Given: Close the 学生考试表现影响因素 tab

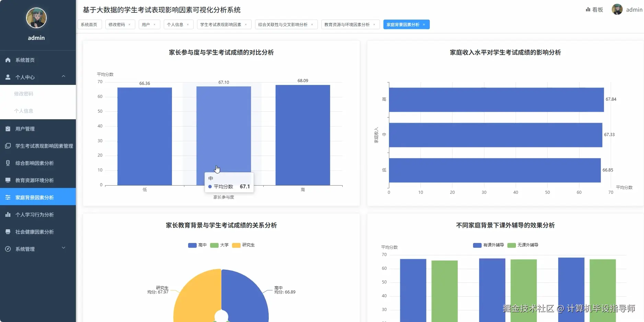Looking at the screenshot, I should coord(246,24).
